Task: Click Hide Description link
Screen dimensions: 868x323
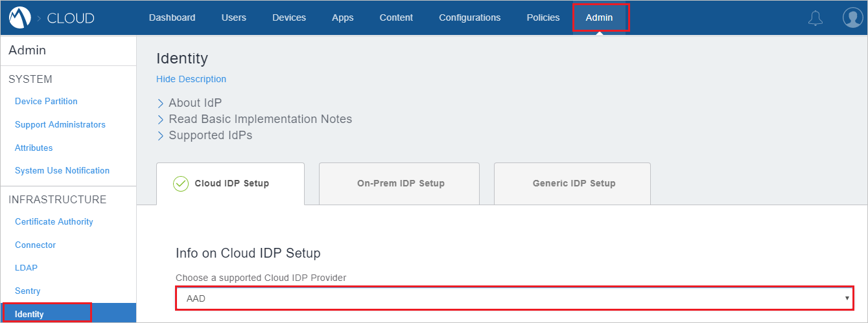Action: [191, 79]
